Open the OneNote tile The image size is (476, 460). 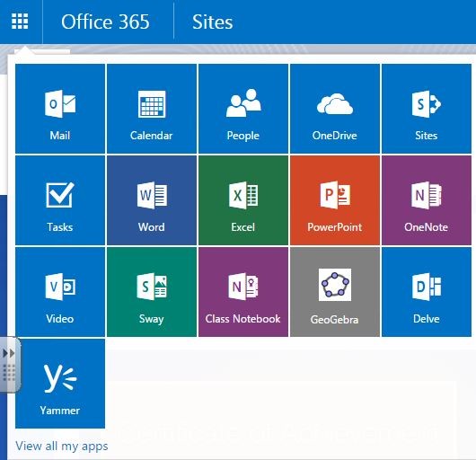[427, 200]
